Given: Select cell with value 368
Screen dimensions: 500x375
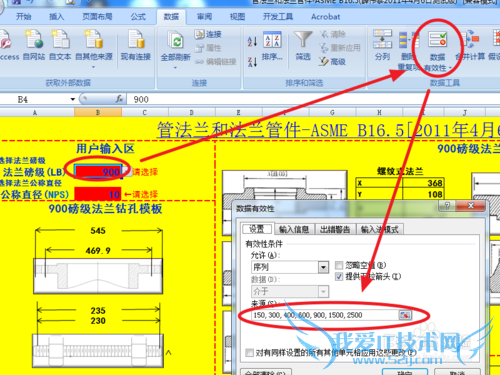Looking at the screenshot, I should 423,183.
